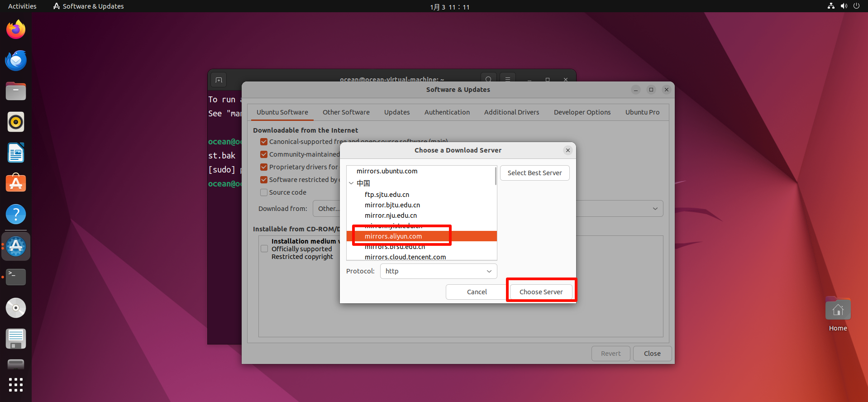Click the Revert button
Screen dimensions: 868x402
pyautogui.click(x=611, y=354)
